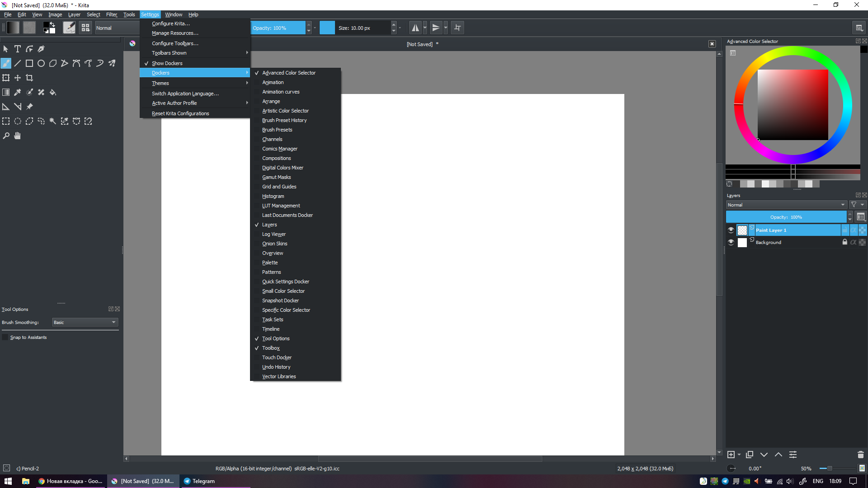
Task: Select the Zoom tool
Action: 6,136
